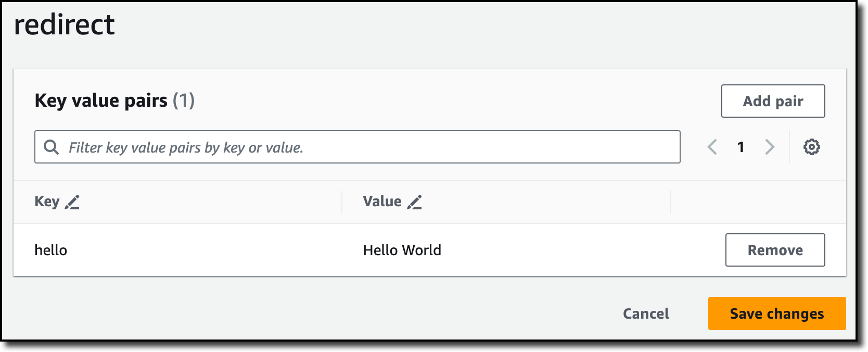This screenshot has height=352, width=868.
Task: Remove the hello key value pair
Action: point(775,250)
